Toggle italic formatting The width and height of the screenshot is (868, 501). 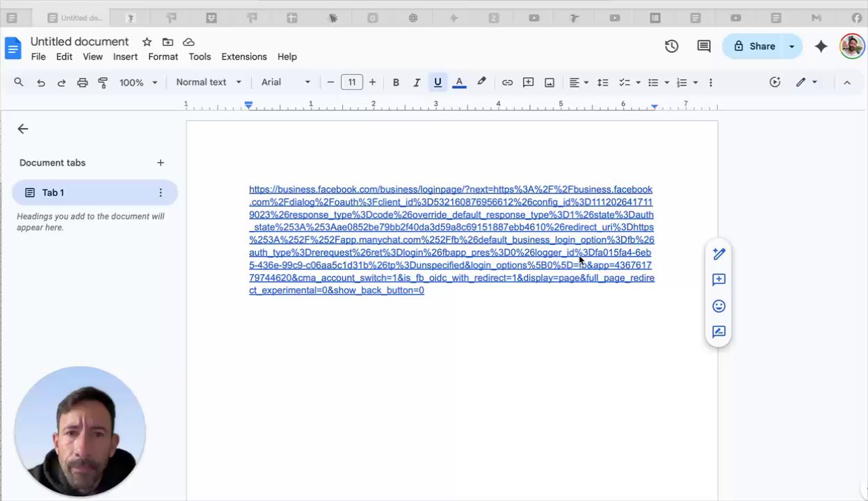click(417, 82)
